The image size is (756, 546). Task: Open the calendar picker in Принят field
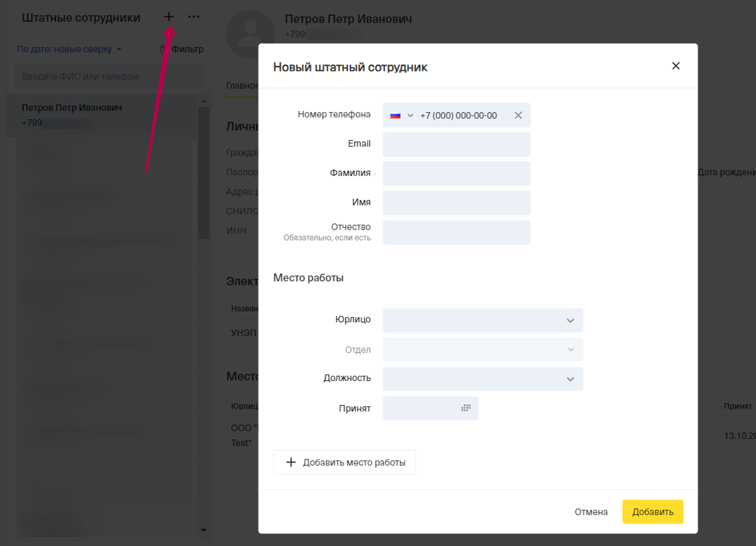pos(465,408)
